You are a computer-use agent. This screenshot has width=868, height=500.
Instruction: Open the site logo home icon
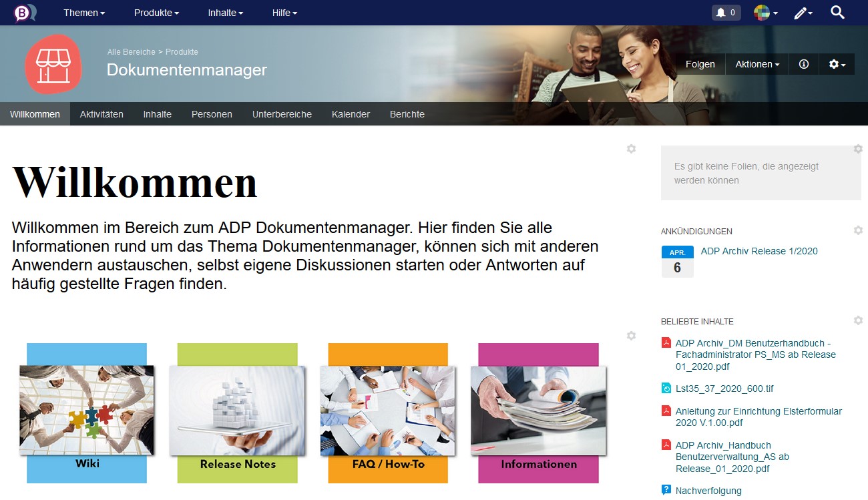[25, 13]
